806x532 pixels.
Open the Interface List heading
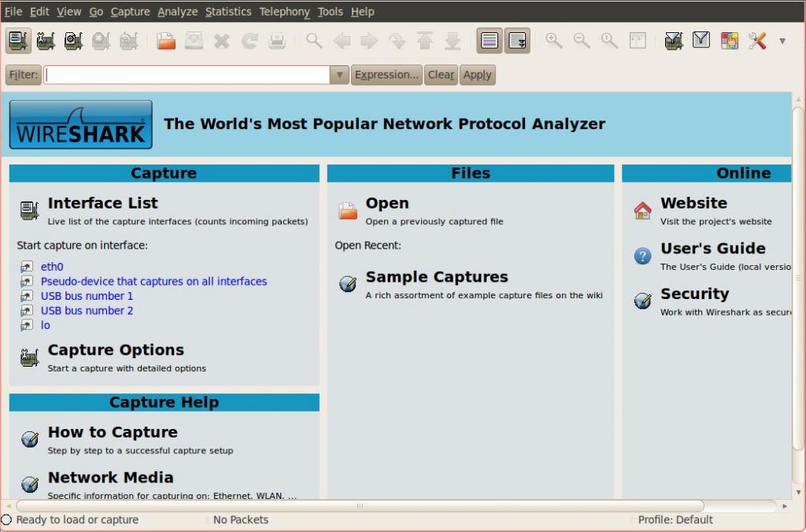(x=103, y=203)
